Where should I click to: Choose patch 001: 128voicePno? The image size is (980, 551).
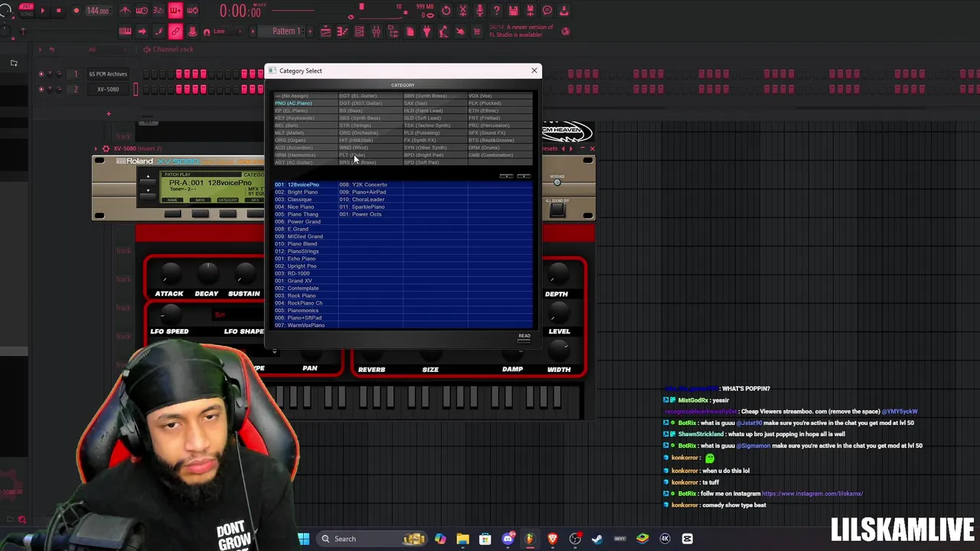coord(306,184)
